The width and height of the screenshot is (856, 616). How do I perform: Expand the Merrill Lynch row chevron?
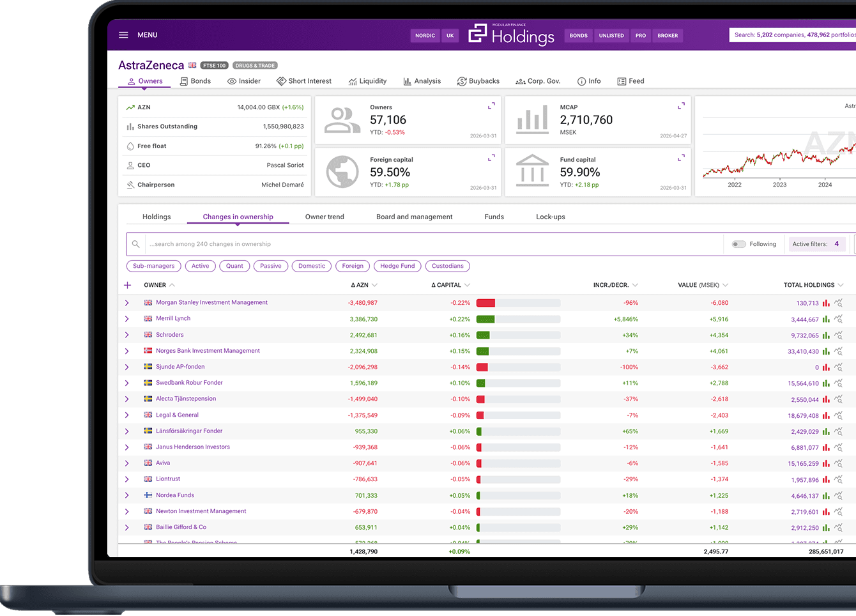click(127, 319)
